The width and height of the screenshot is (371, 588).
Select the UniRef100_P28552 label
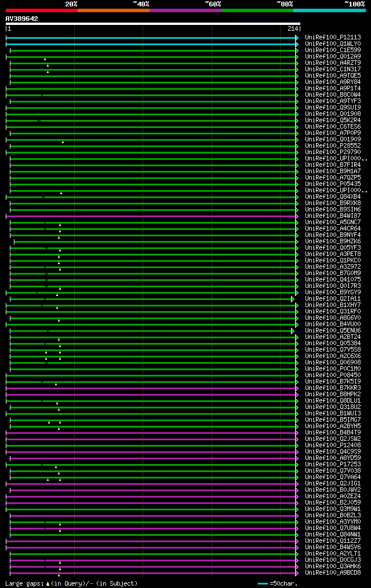(x=333, y=146)
